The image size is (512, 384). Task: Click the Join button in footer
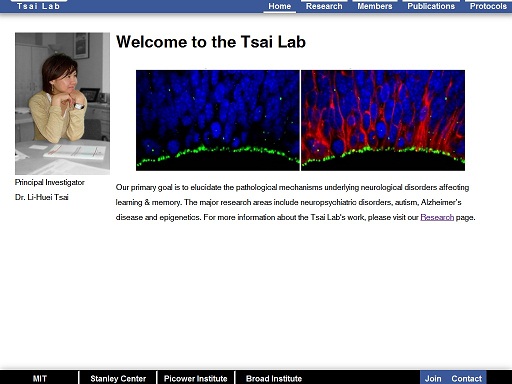pos(433,378)
